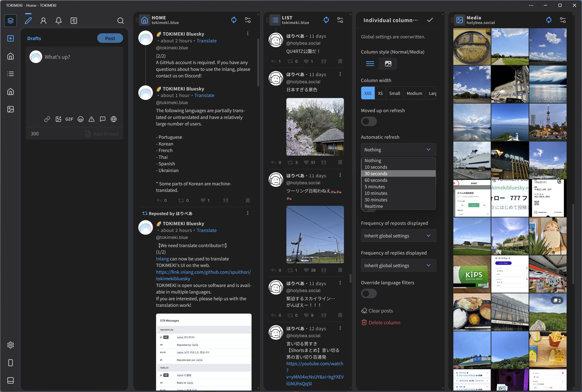Select XXS column width
Image resolution: width=582 pixels, height=392 pixels.
pos(368,93)
